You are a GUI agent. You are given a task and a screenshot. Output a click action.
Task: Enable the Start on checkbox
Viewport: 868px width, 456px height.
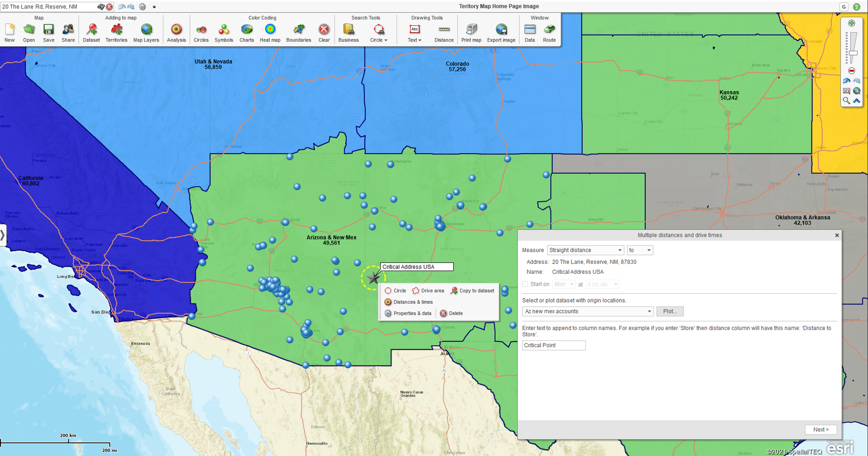(x=525, y=284)
